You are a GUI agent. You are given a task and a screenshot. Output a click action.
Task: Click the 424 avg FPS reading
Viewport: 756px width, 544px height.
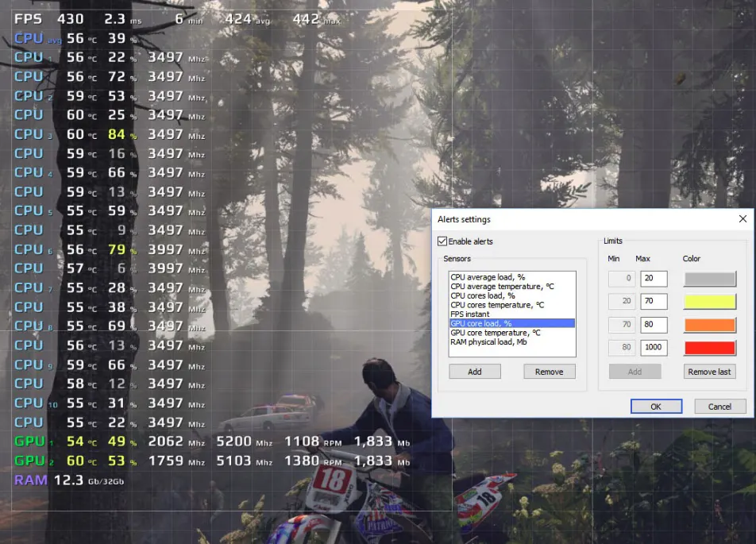click(x=247, y=19)
